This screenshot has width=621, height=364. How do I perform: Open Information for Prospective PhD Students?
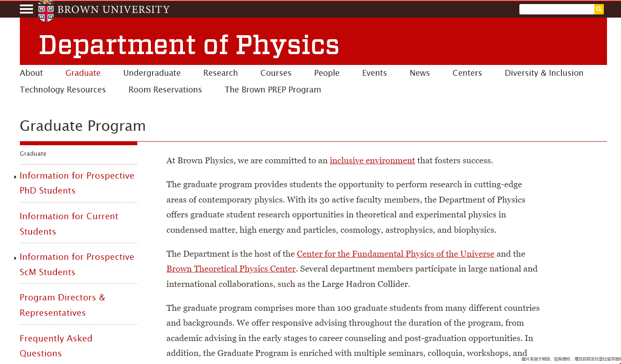click(x=77, y=183)
